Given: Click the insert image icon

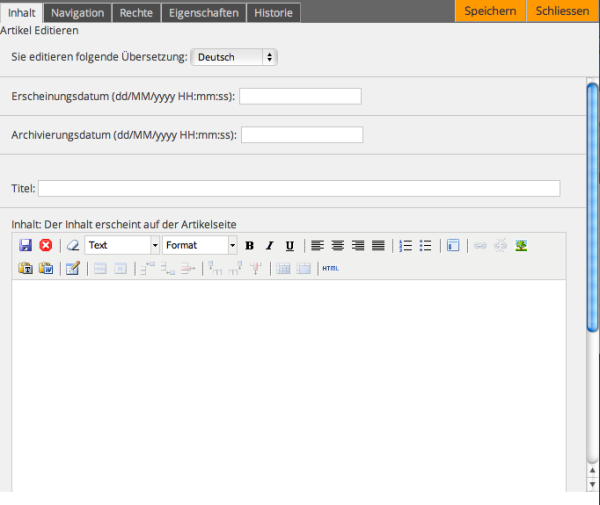Looking at the screenshot, I should 521,245.
